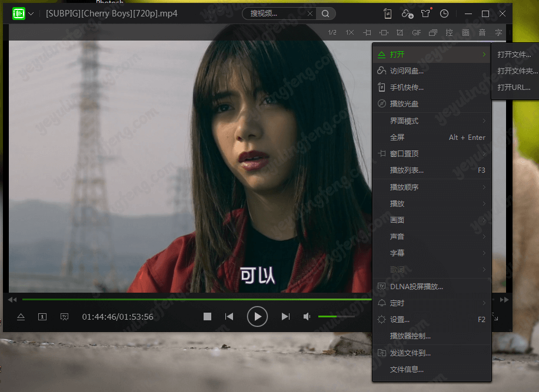Screen dimensions: 539x392
Task: Mute audio with the speaker icon
Action: (x=307, y=317)
